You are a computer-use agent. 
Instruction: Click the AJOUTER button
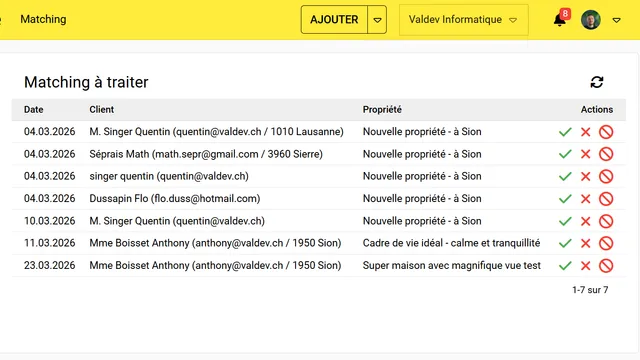click(x=334, y=20)
